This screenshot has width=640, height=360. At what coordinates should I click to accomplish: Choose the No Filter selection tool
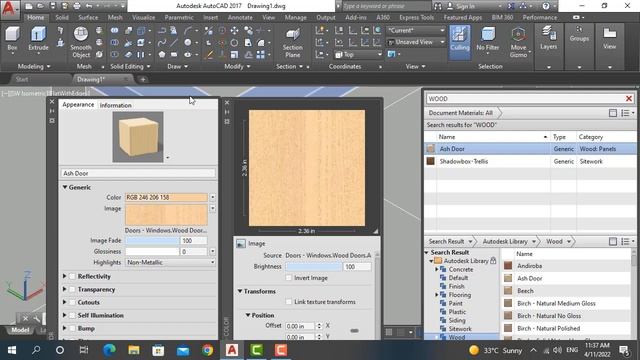pos(488,39)
